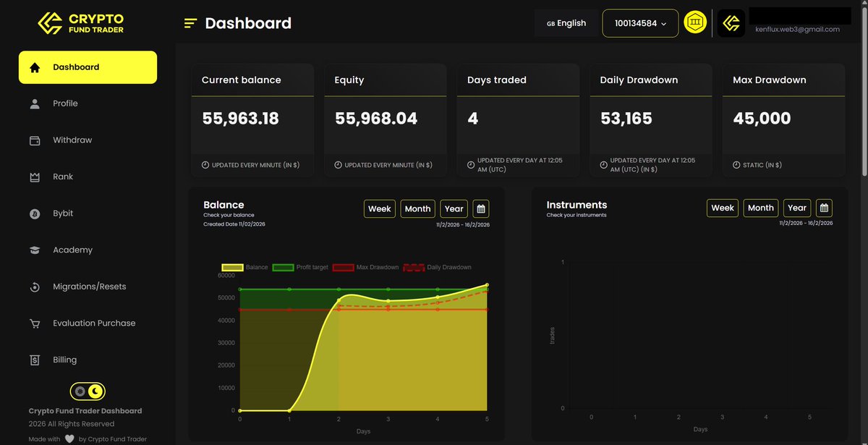Open Evaluation Purchase in the sidebar
The image size is (868, 445).
pyautogui.click(x=88, y=323)
